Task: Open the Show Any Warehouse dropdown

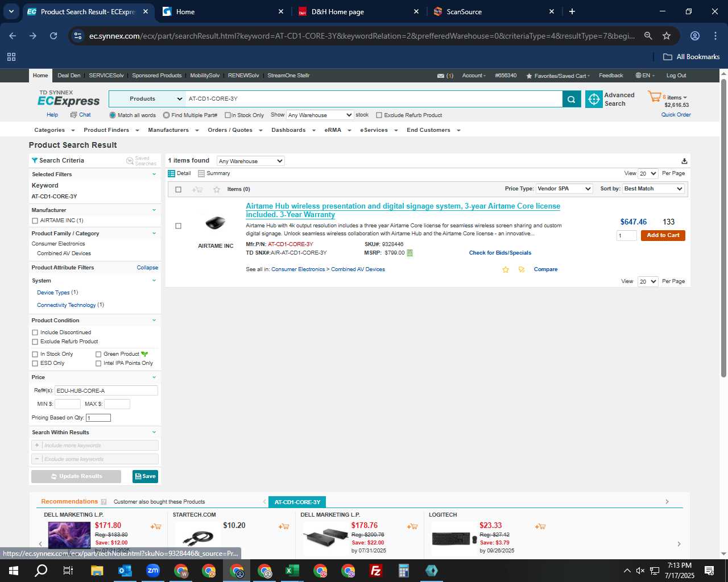Action: click(x=320, y=115)
